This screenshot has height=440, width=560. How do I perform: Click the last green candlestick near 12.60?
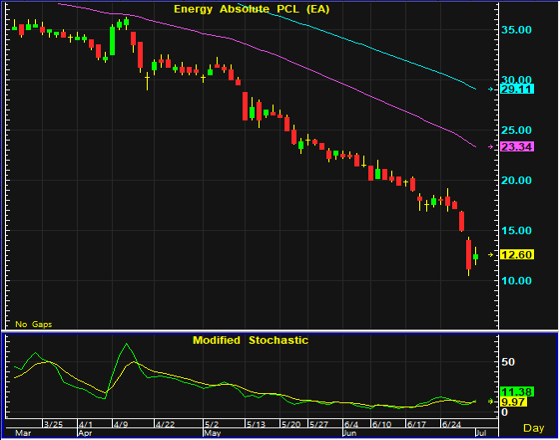(x=475, y=256)
